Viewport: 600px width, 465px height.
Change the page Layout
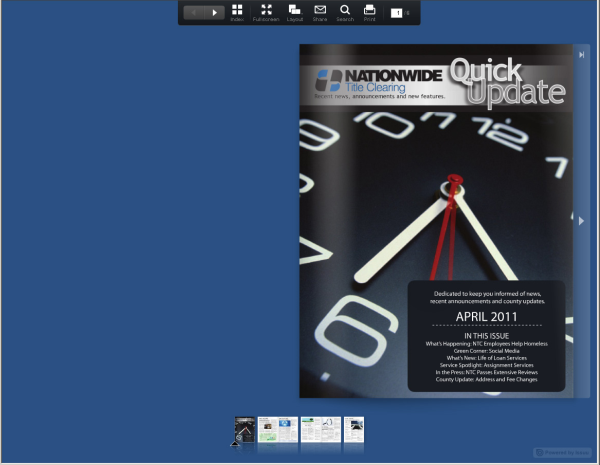[x=295, y=13]
